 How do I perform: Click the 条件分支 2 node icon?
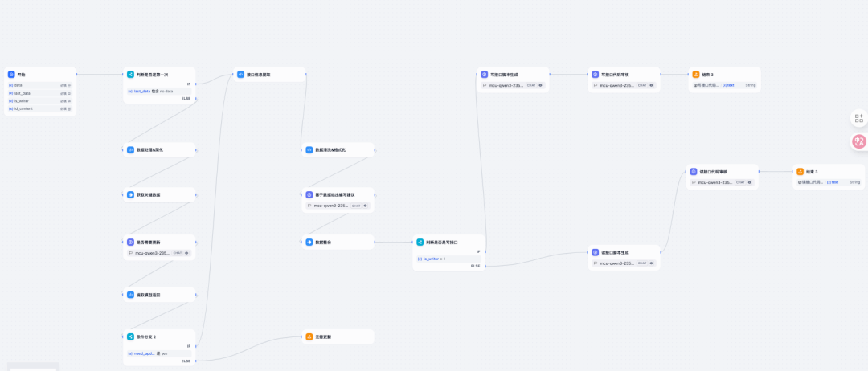[131, 336]
